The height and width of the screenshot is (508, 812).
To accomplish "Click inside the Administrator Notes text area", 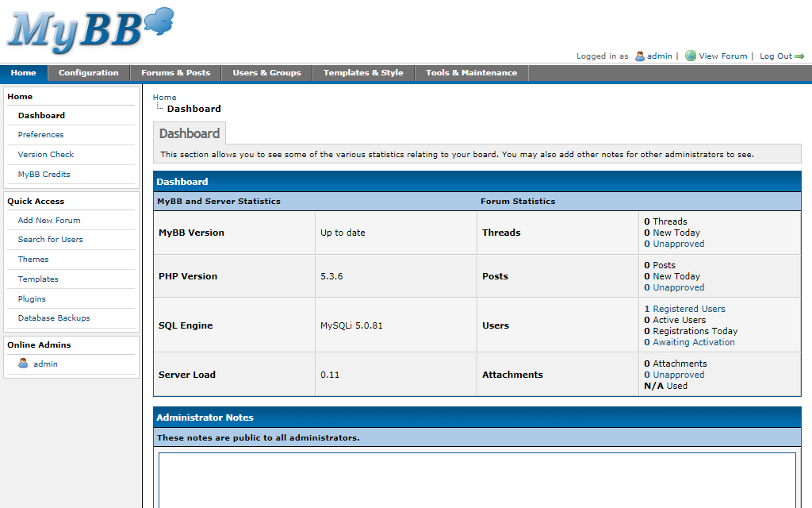I will (x=477, y=480).
